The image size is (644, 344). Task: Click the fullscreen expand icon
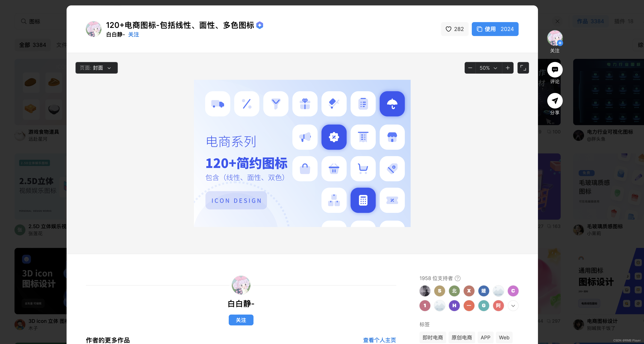coord(523,68)
